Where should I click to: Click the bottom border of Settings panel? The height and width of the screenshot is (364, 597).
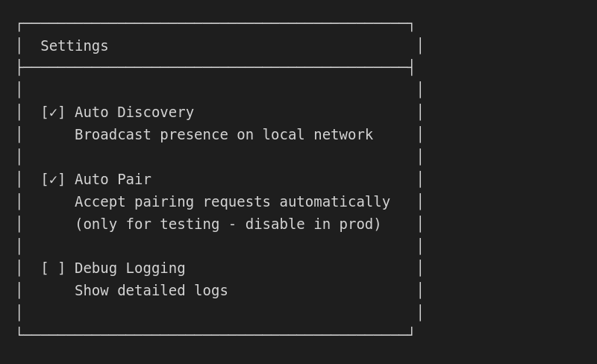pyautogui.click(x=215, y=334)
